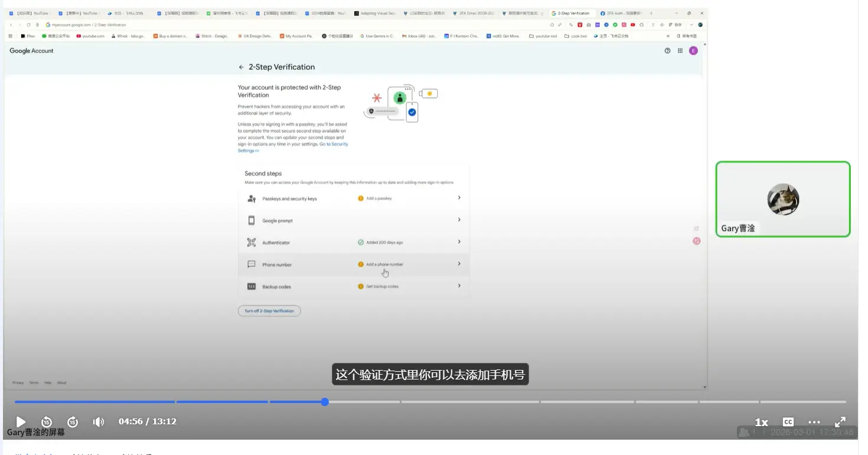Switch to the 2FA Gmail browser tab
This screenshot has width=868, height=455.
[474, 13]
